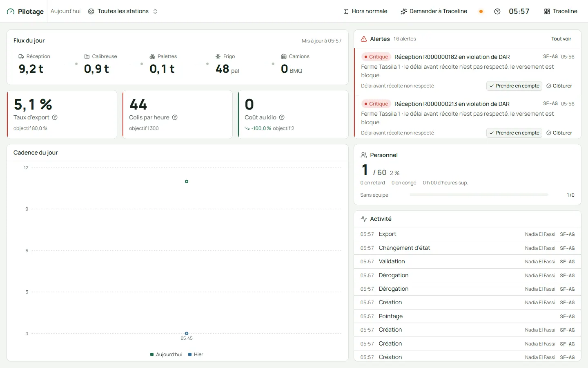Prendre en compte alert R000000182
The height and width of the screenshot is (368, 588).
pyautogui.click(x=514, y=86)
